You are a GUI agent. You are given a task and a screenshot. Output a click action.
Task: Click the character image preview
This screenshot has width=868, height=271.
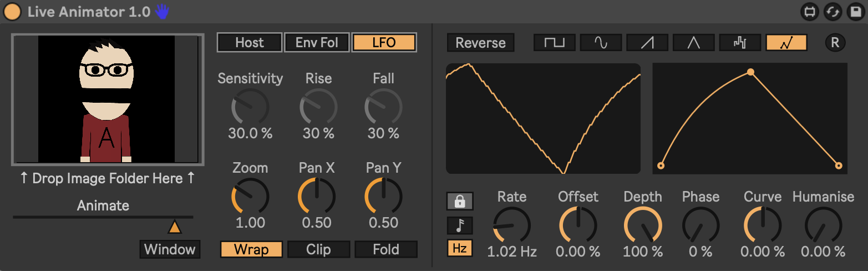pos(108,100)
